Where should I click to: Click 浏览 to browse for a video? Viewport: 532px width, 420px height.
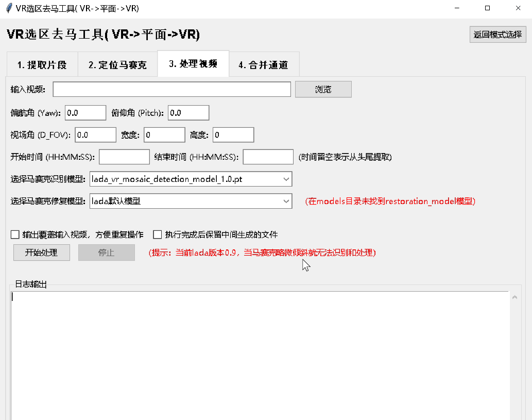pos(323,89)
